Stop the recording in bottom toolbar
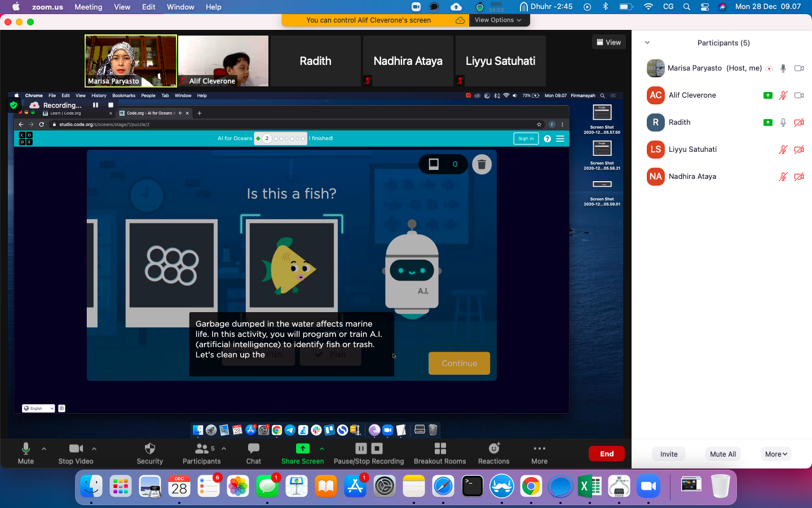Image resolution: width=812 pixels, height=508 pixels. (x=377, y=449)
